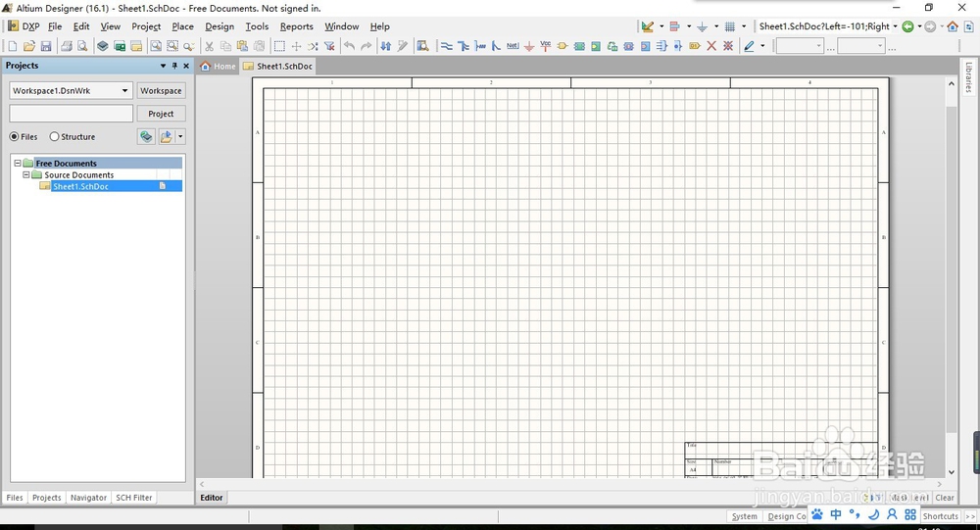Open the power sources dropdown arrow
This screenshot has height=530, width=980.
[x=716, y=26]
